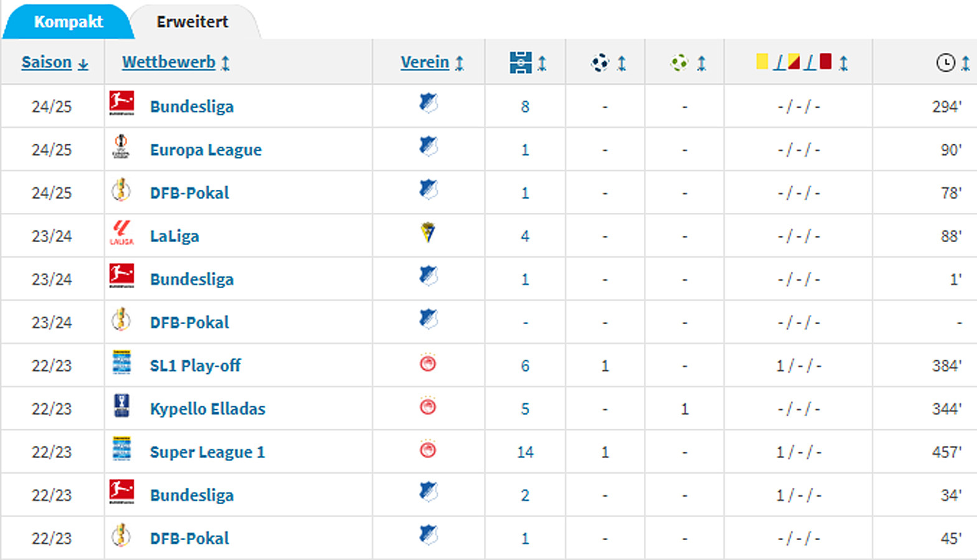Select the Kompakt tab
This screenshot has width=977, height=560.
click(68, 22)
